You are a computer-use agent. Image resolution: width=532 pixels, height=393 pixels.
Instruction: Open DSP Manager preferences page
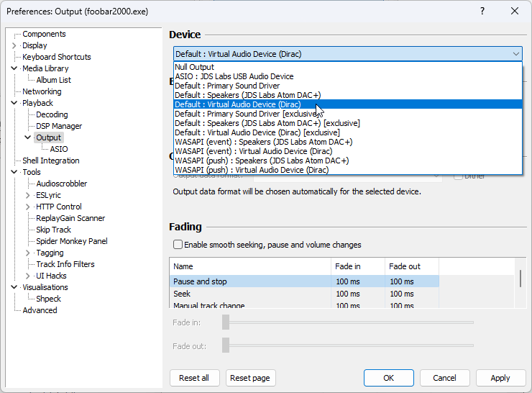(x=59, y=126)
